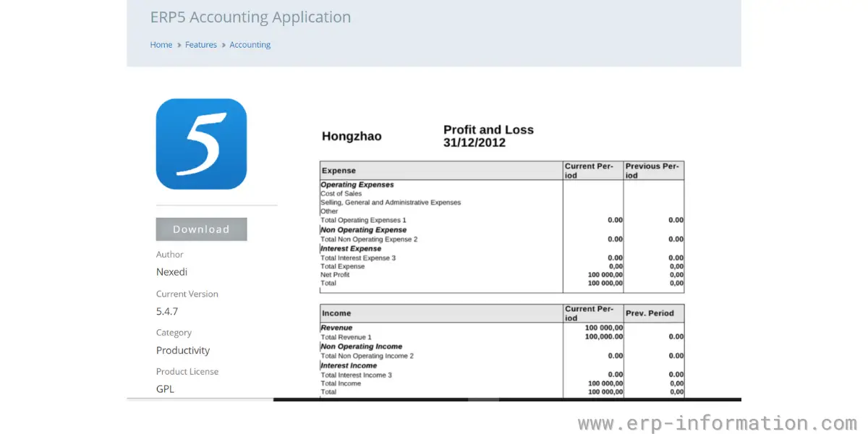868x434 pixels.
Task: Select the 'Total Expense' row label
Action: (x=343, y=267)
